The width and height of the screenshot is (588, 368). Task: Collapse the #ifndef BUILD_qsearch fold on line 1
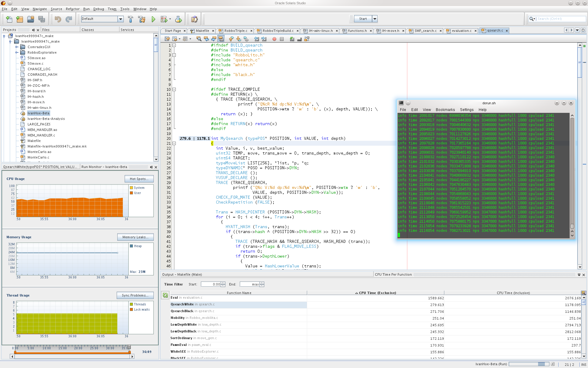click(x=174, y=45)
